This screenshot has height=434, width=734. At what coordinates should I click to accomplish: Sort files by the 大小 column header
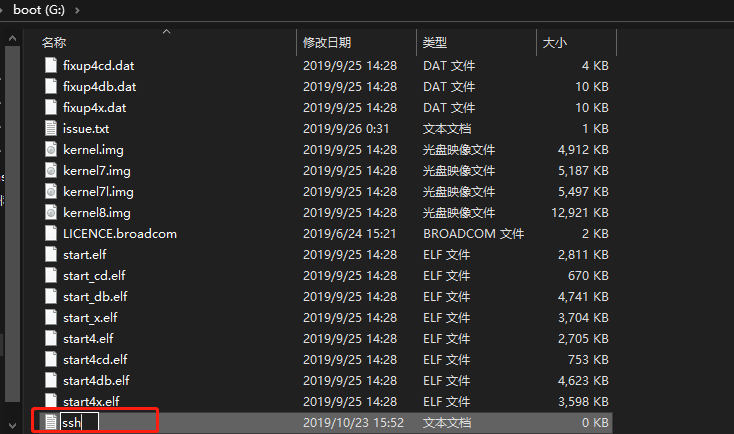point(555,43)
